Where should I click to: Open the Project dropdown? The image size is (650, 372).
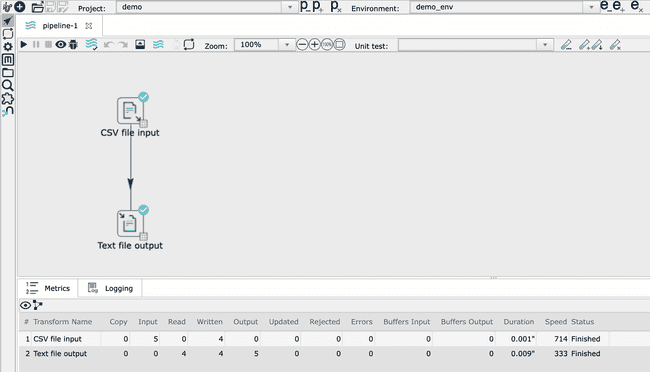pos(289,7)
